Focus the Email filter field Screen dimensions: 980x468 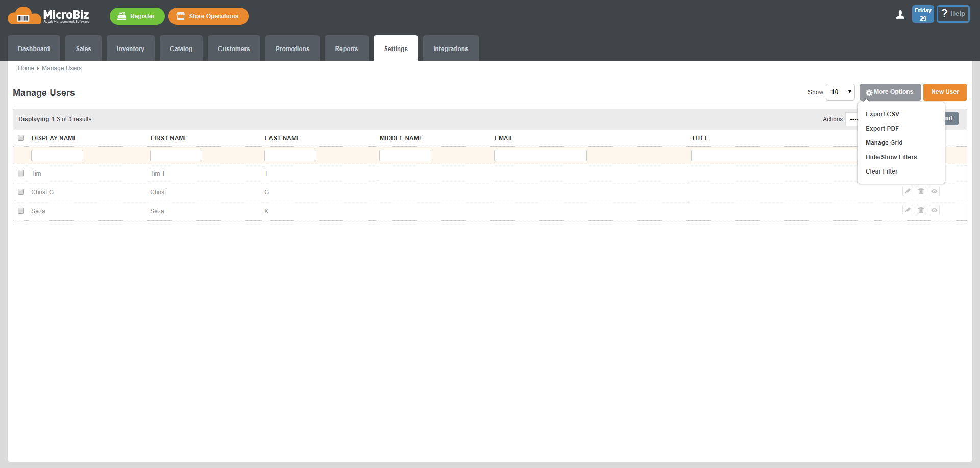click(x=541, y=155)
